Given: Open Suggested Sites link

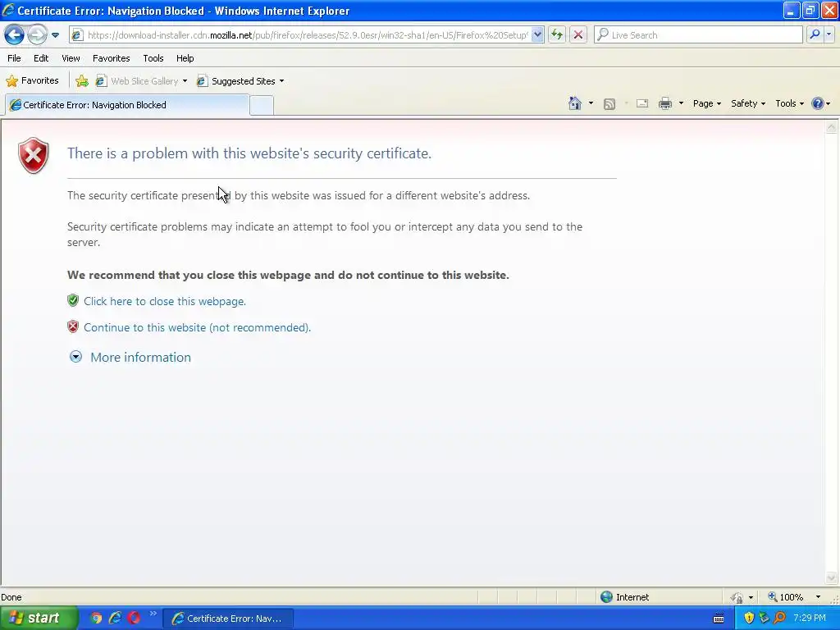Looking at the screenshot, I should click(x=236, y=81).
